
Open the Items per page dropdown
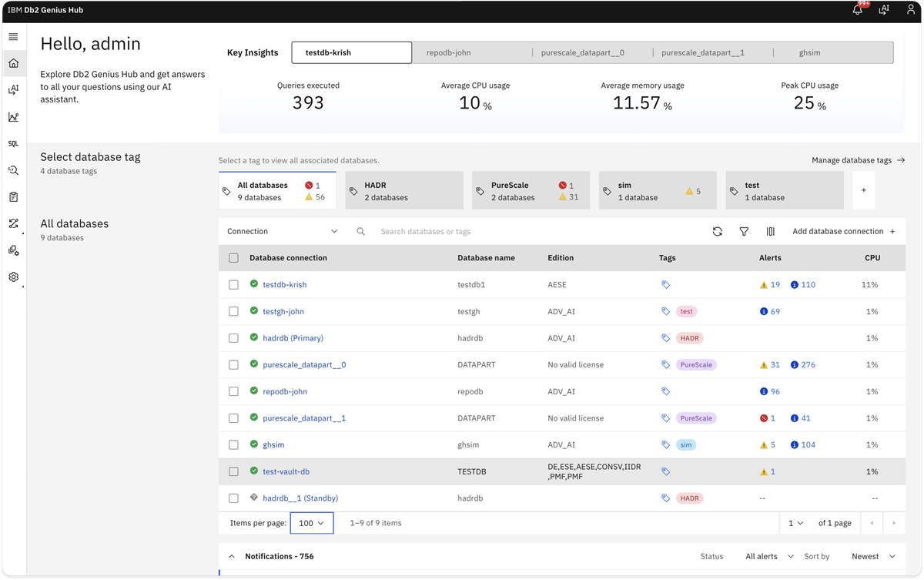312,523
